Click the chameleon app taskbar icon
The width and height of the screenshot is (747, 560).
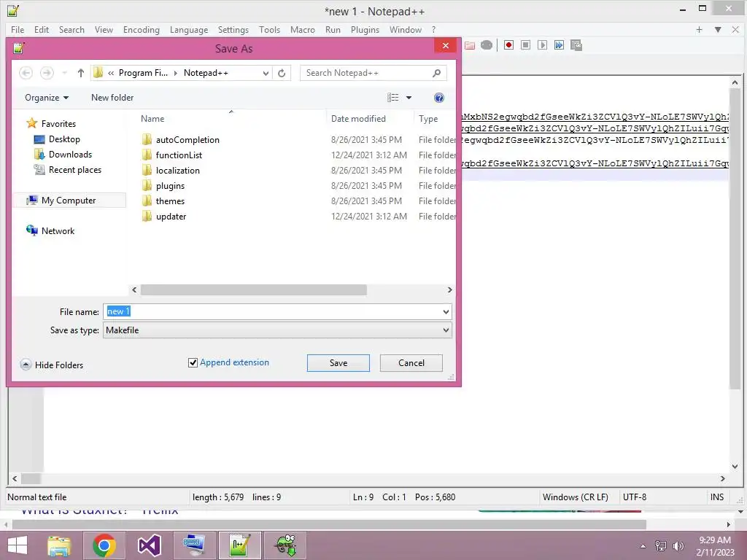click(x=286, y=545)
